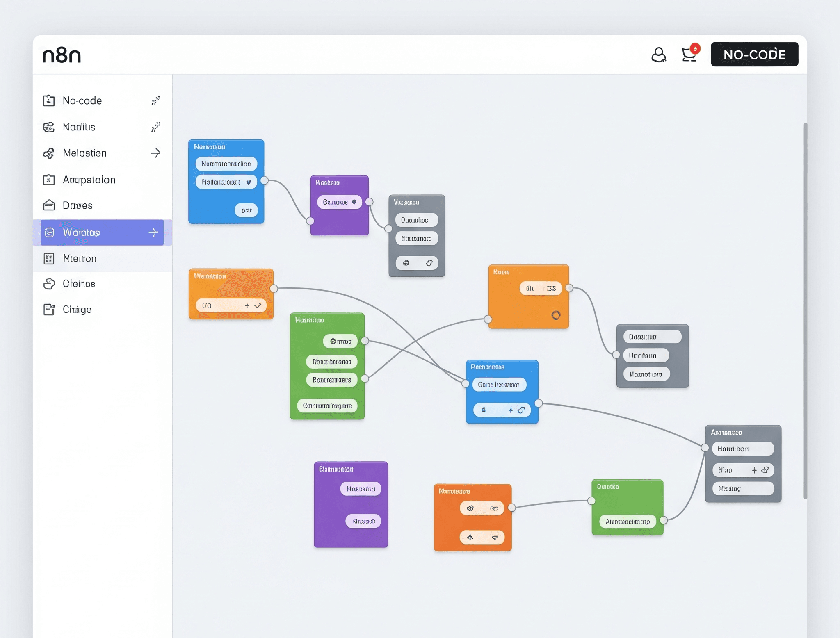The width and height of the screenshot is (840, 638).
Task: Toggle the checkmark in orange Wemkton node
Action: pos(258,305)
